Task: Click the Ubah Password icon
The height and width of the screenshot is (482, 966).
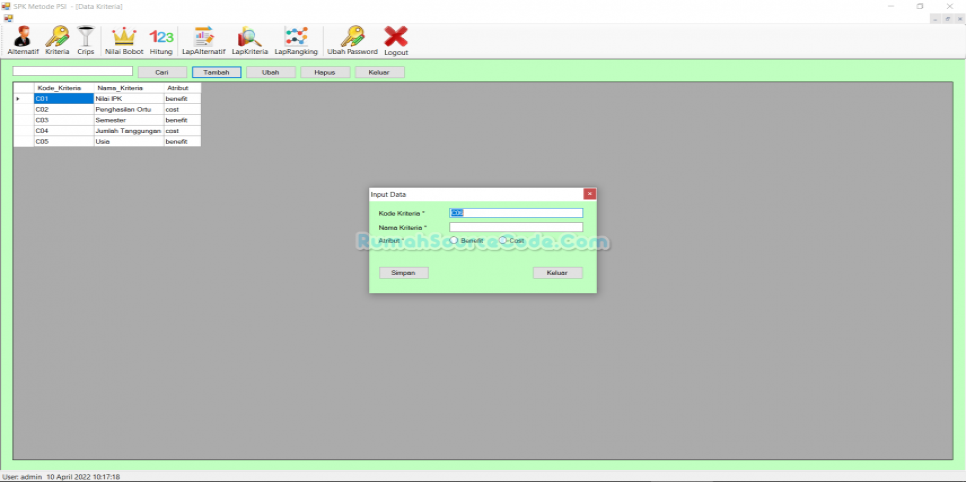Action: point(352,38)
